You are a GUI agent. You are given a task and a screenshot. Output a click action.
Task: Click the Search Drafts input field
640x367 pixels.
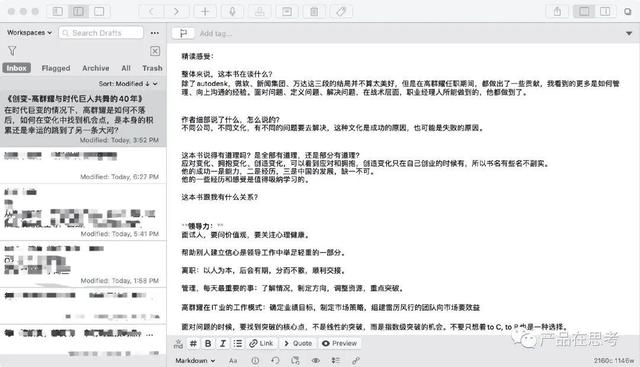tap(101, 33)
